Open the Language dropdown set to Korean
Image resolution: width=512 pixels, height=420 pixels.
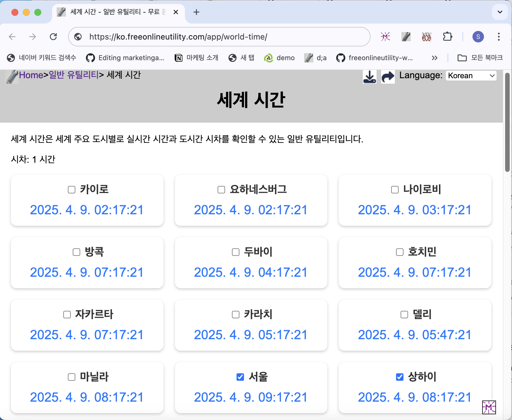point(471,76)
